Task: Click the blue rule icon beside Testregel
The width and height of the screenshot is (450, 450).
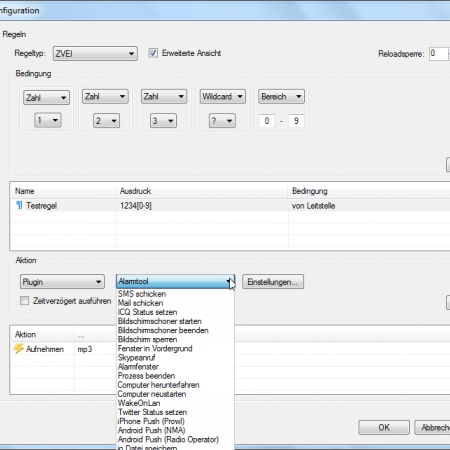Action: pos(19,205)
